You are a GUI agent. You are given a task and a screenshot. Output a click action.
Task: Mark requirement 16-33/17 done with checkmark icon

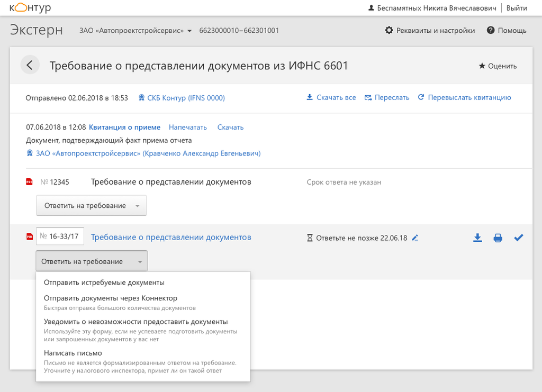pyautogui.click(x=519, y=238)
